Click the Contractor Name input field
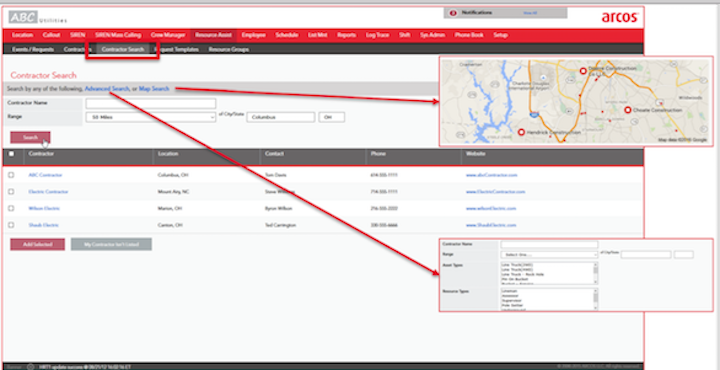Screen dimensions: 720x370 [151, 103]
